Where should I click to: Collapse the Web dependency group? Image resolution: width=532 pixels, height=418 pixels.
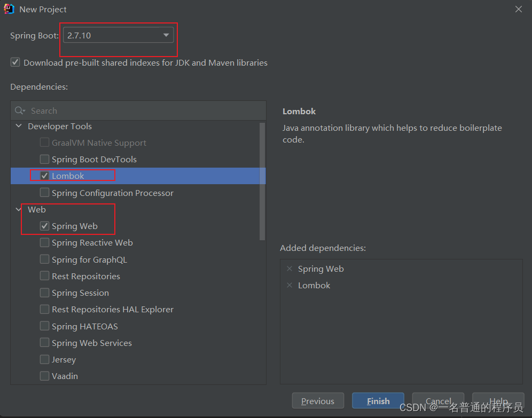pos(18,209)
